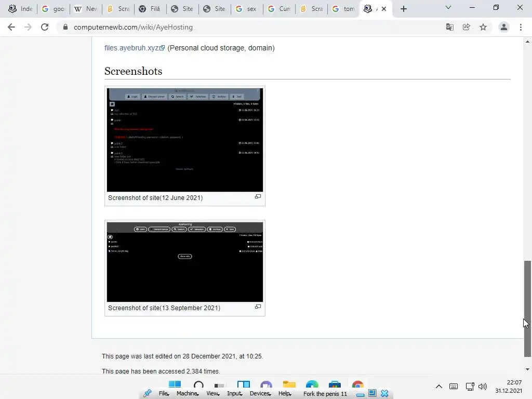Open a new browser tab

403,9
